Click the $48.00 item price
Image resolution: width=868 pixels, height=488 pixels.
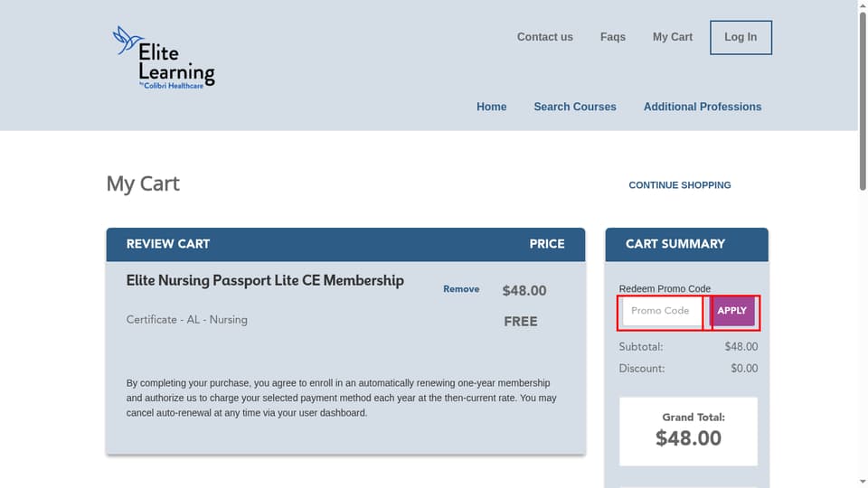tap(524, 290)
